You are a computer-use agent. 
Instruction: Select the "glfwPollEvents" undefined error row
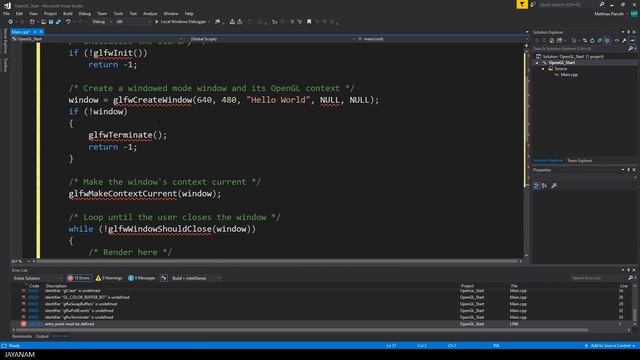click(320, 311)
